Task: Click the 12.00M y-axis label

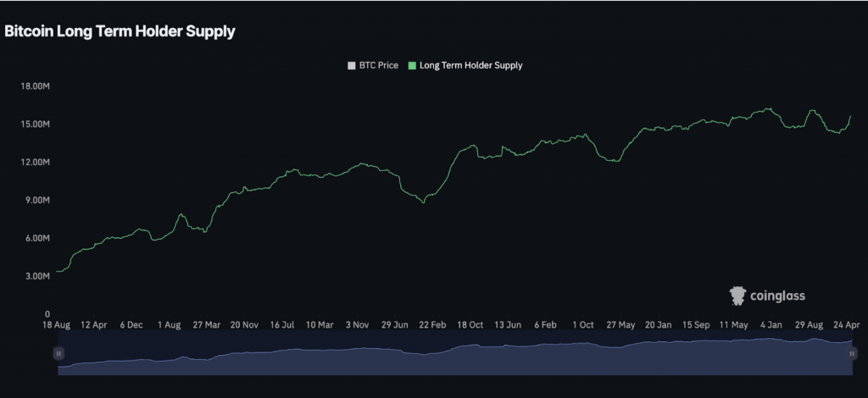Action: pyautogui.click(x=36, y=162)
